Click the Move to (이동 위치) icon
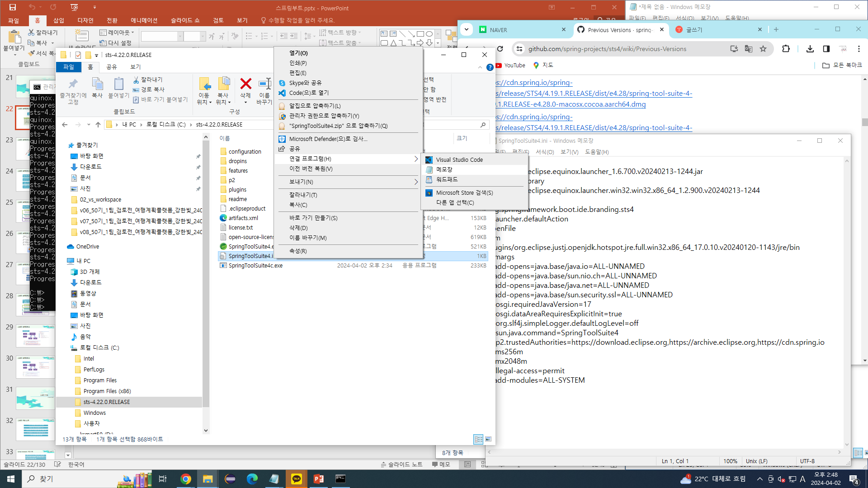Image resolution: width=868 pixels, height=488 pixels. click(204, 84)
